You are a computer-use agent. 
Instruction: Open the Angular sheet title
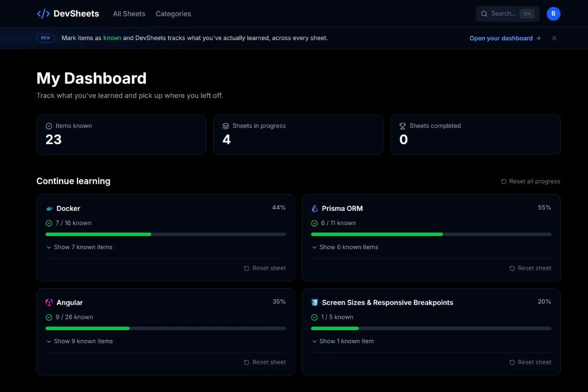pyautogui.click(x=70, y=303)
